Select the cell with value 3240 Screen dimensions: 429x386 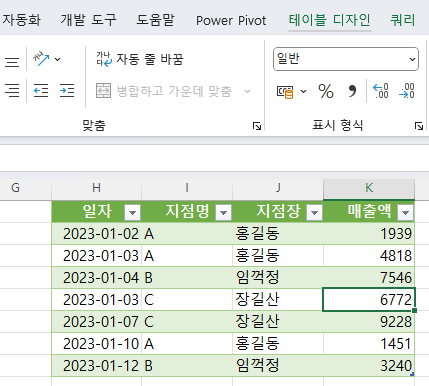click(369, 366)
